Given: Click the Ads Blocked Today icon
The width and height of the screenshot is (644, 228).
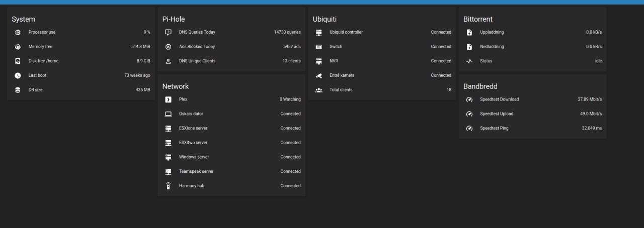Looking at the screenshot, I should click(x=168, y=47).
